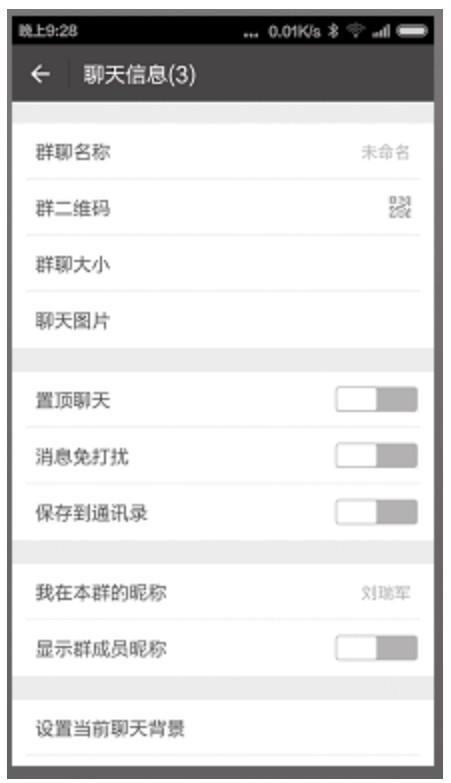The image size is (451, 783).
Task: Tap the 聊天信息(3) title
Action: pos(139,74)
